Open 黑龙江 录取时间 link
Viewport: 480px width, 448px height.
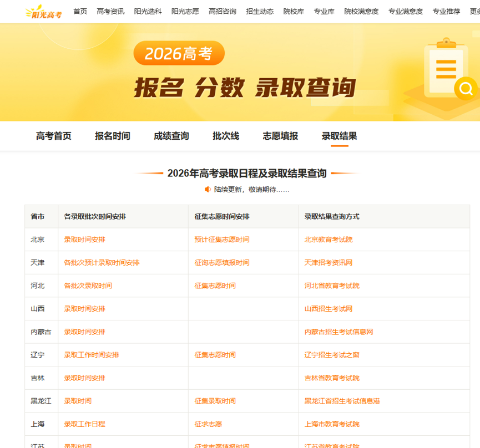point(78,401)
